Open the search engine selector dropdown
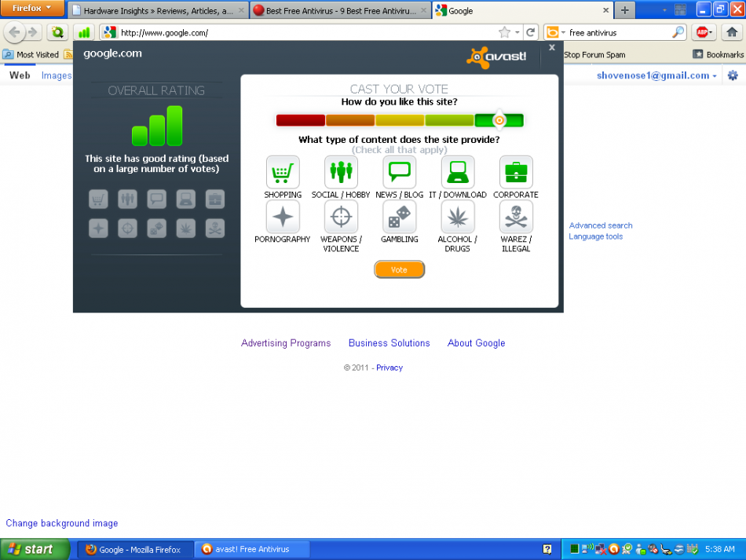This screenshot has width=746, height=560. click(556, 32)
